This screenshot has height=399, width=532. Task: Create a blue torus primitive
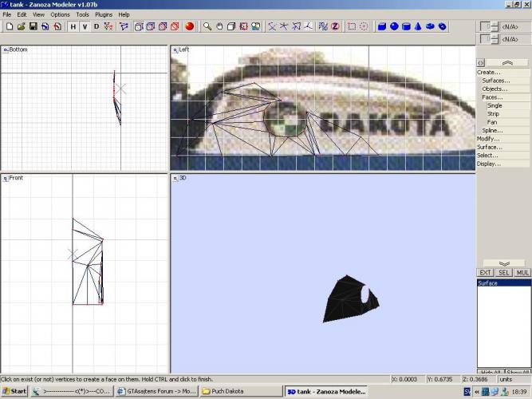pos(430,26)
